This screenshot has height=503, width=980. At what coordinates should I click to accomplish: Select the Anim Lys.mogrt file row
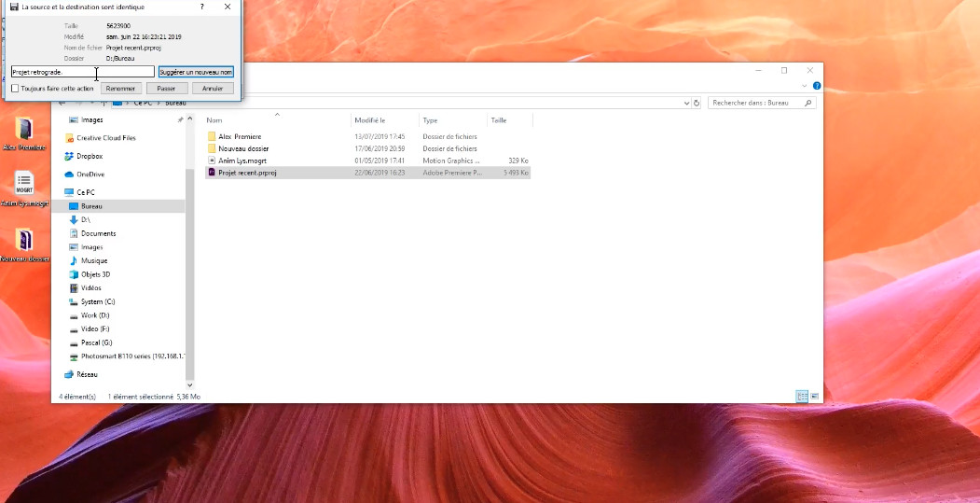point(367,161)
